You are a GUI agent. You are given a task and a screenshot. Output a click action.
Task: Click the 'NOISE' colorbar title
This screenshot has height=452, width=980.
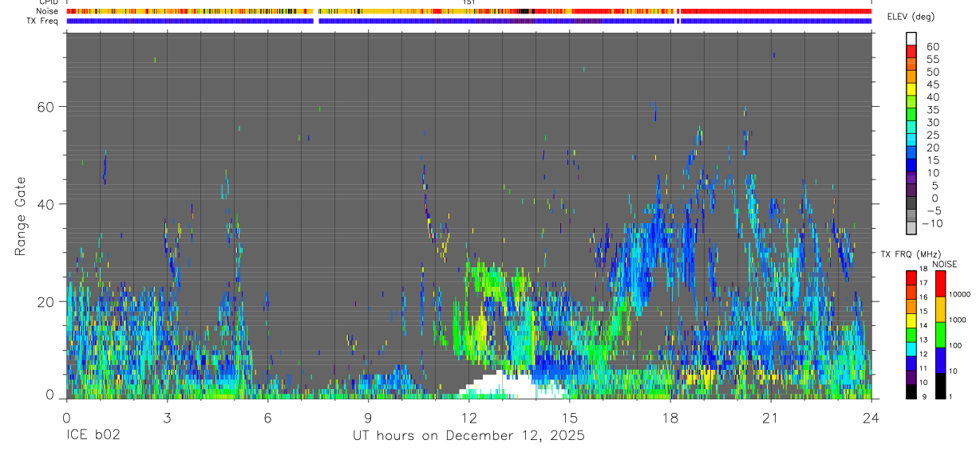[945, 264]
